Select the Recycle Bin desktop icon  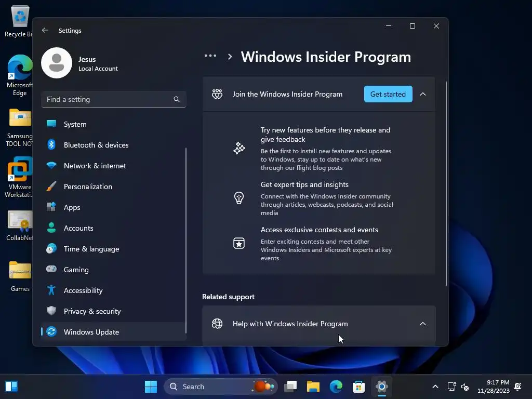coord(19,21)
